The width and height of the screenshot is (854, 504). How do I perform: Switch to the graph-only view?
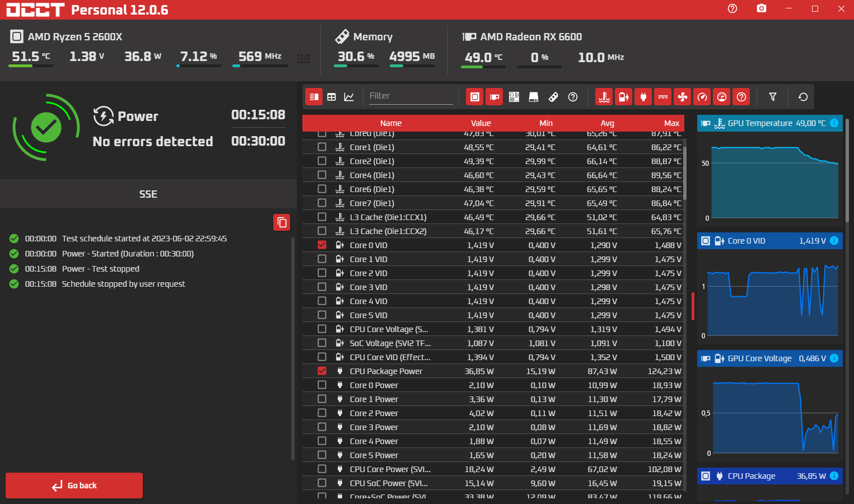tap(349, 97)
